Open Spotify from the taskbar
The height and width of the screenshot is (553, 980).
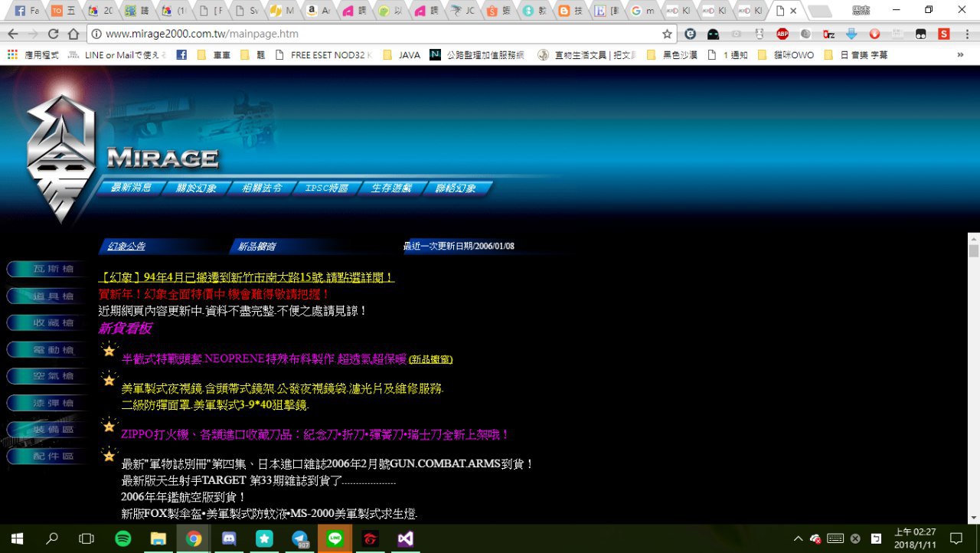tap(122, 538)
